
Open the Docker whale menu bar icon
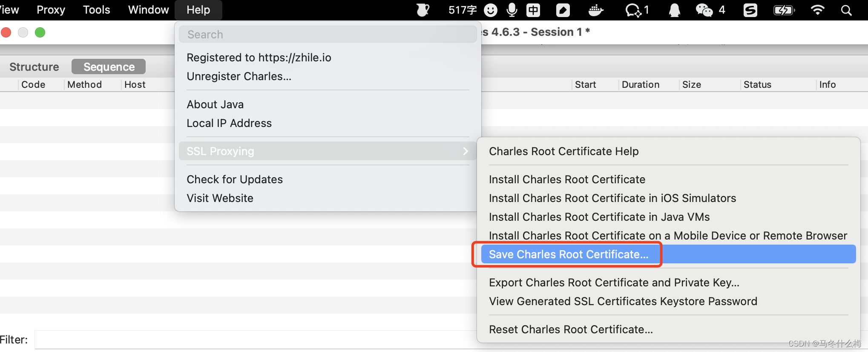point(595,10)
